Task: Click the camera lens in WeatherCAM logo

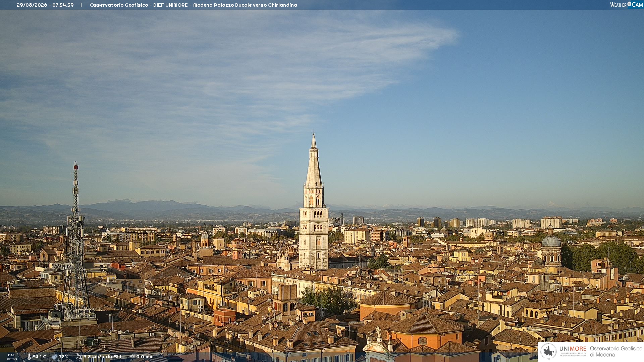Action: pyautogui.click(x=629, y=4)
